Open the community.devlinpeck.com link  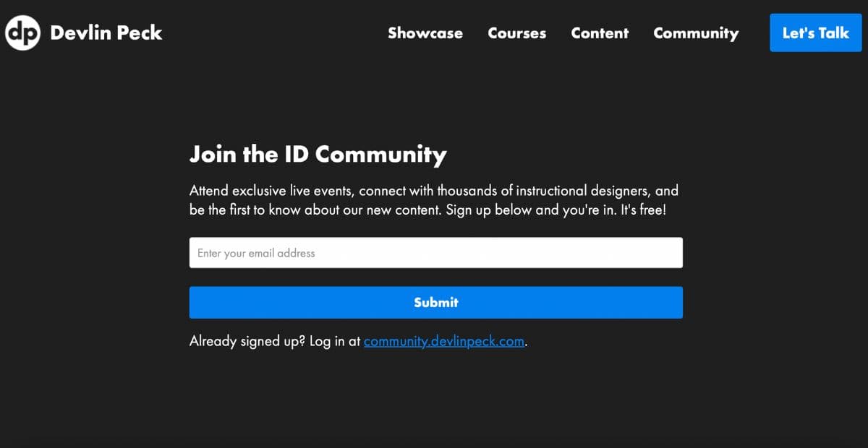(x=444, y=341)
